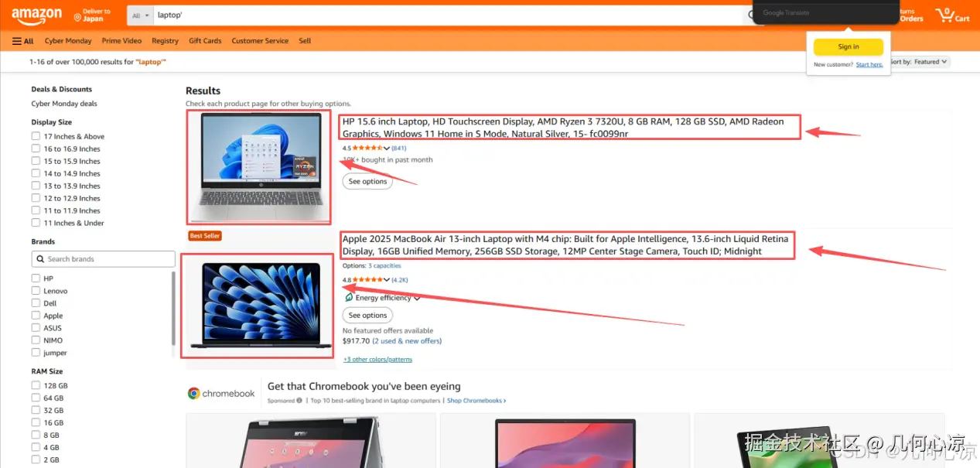Viewport: 980px width, 468px height.
Task: Open Cyber Monday in the nav bar
Action: pyautogui.click(x=68, y=41)
